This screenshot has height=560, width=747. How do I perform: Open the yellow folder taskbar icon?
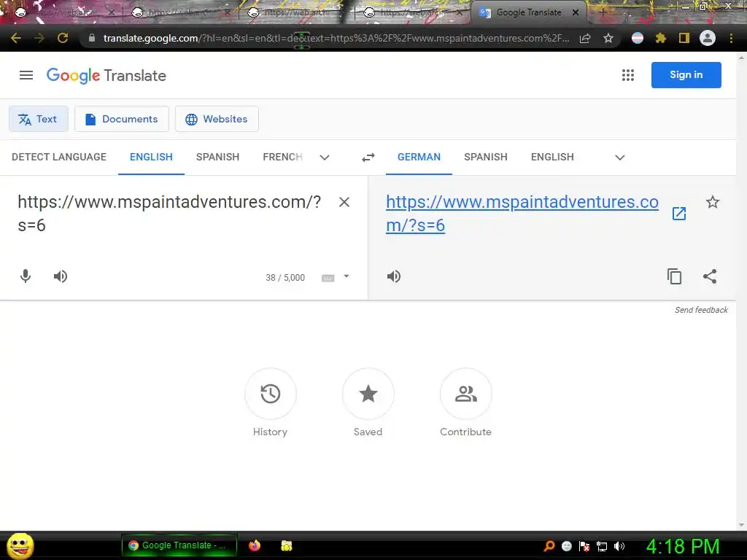click(286, 545)
